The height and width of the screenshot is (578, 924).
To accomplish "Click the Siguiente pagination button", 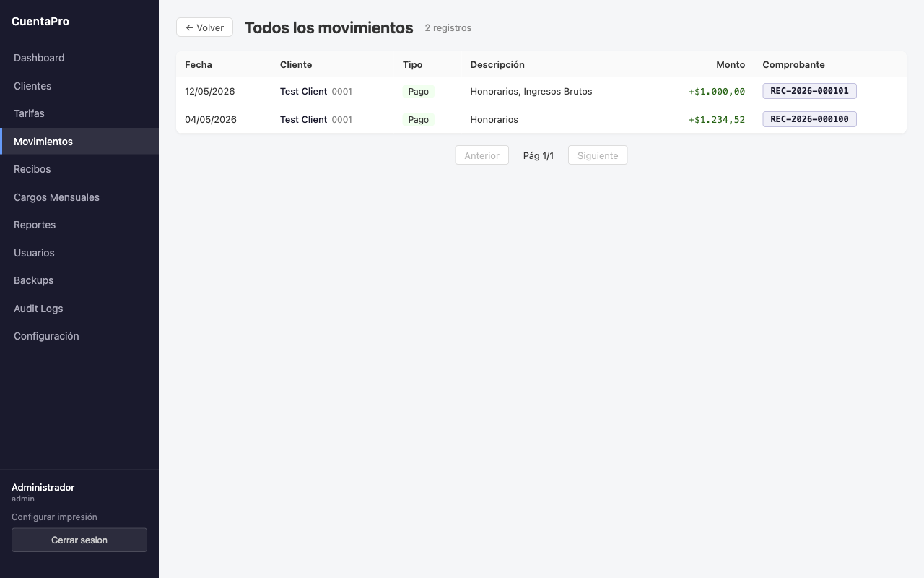I will point(598,155).
